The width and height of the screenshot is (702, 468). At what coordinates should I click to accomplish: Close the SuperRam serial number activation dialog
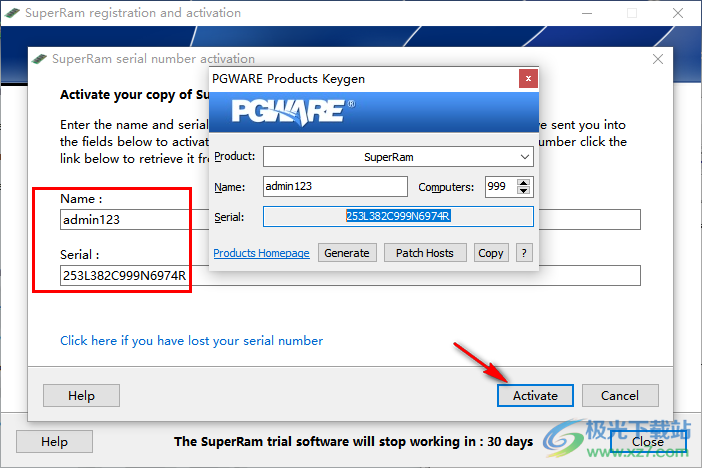[658, 59]
